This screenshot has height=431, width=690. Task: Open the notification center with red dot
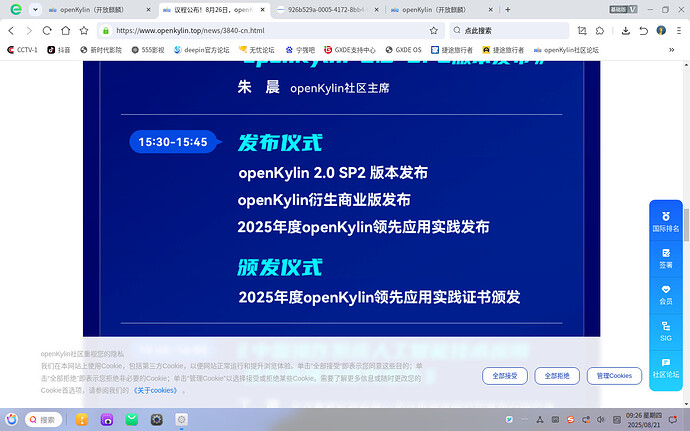[x=673, y=420]
